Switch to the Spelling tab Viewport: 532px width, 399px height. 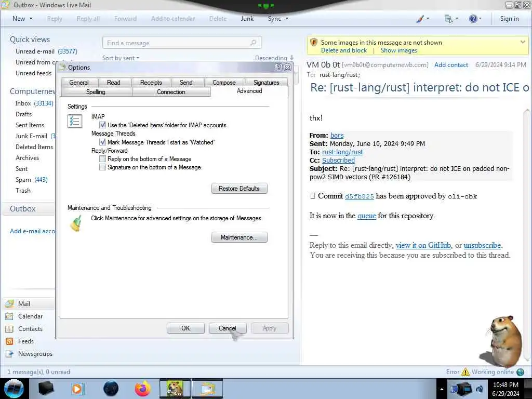(96, 92)
